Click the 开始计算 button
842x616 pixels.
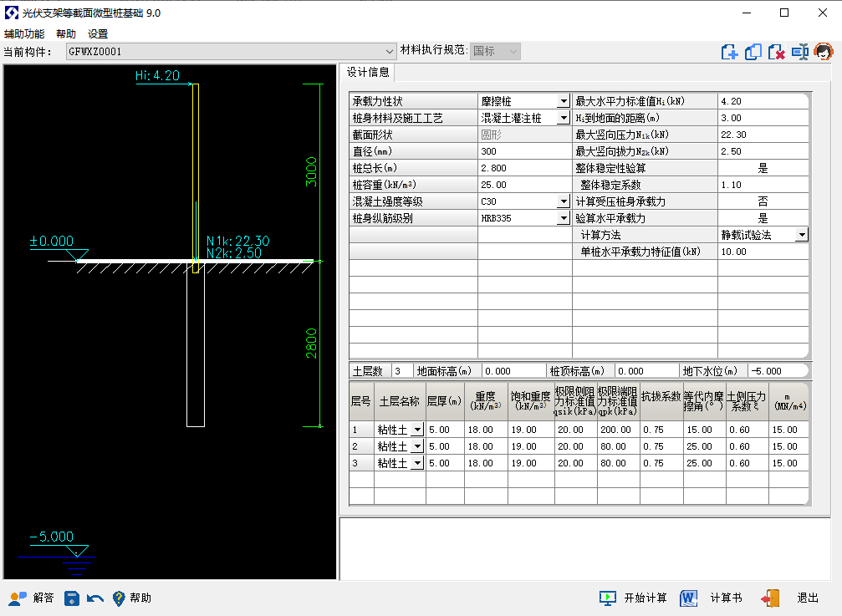[633, 598]
